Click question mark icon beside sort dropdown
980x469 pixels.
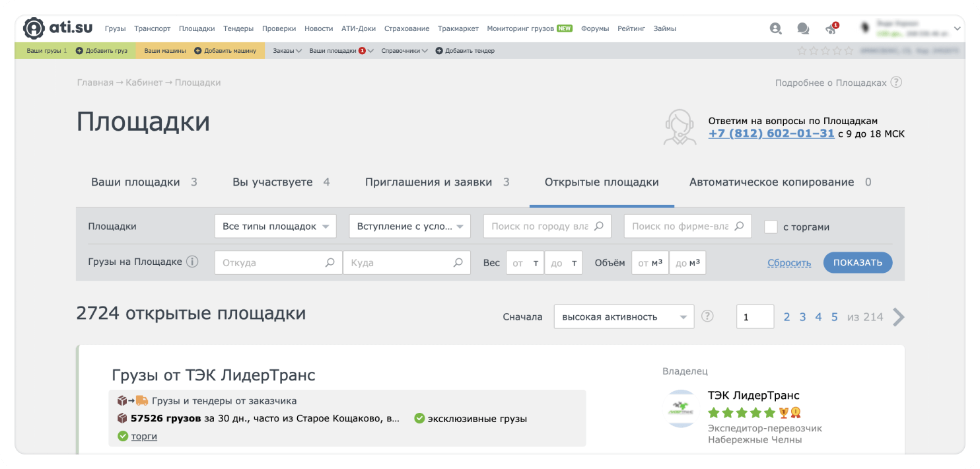[x=707, y=316]
